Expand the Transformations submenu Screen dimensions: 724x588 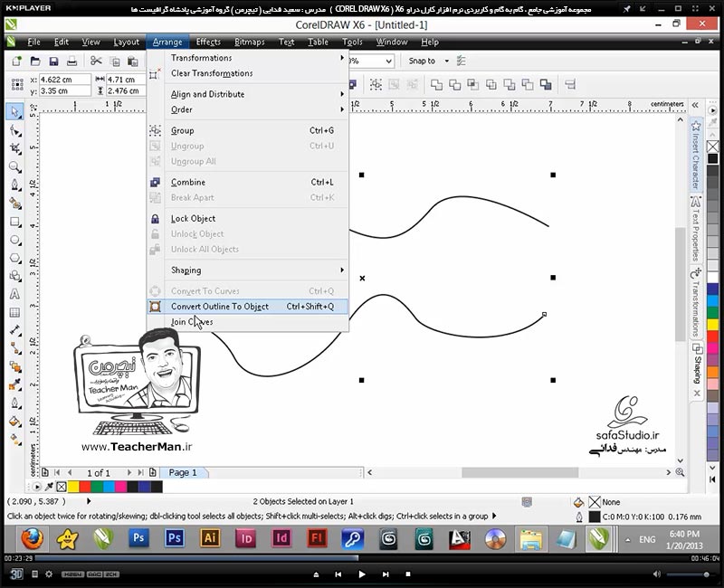[x=258, y=58]
